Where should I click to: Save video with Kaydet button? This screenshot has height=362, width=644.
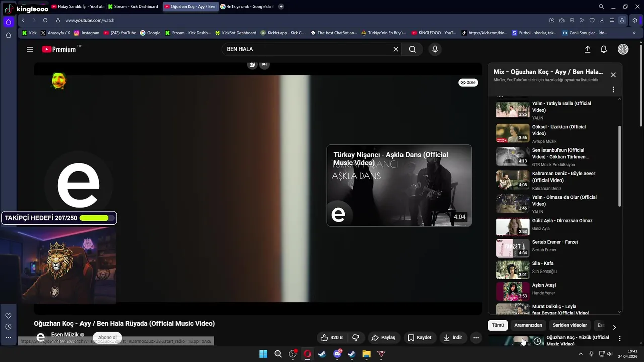click(x=419, y=338)
